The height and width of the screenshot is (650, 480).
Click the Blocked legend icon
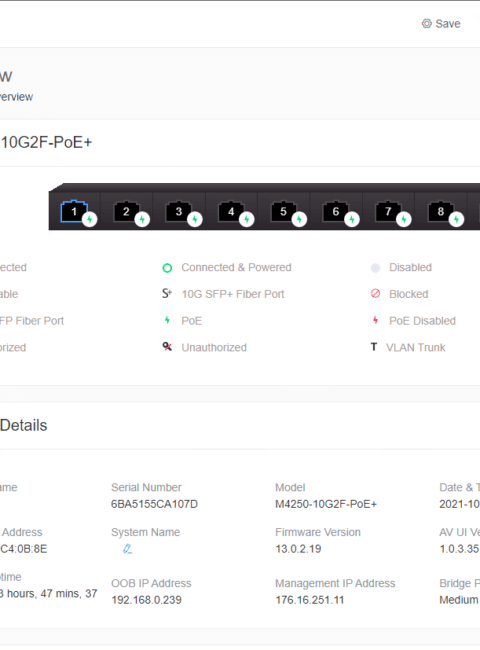(x=375, y=293)
